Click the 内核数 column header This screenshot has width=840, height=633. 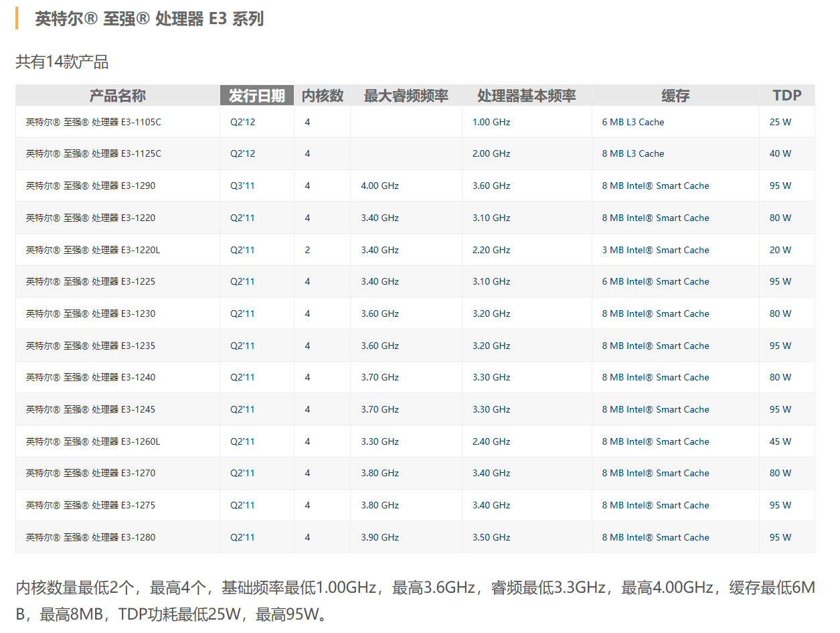tap(322, 96)
